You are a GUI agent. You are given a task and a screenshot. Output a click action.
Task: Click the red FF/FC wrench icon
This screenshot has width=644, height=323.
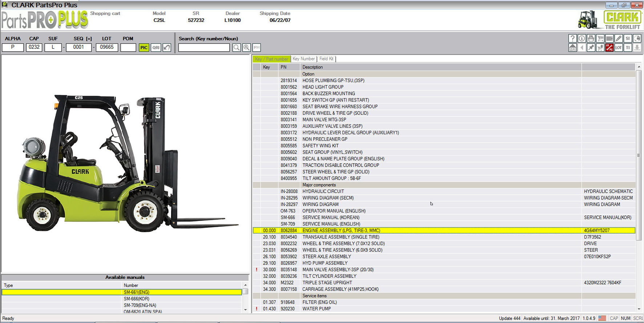pyautogui.click(x=609, y=48)
